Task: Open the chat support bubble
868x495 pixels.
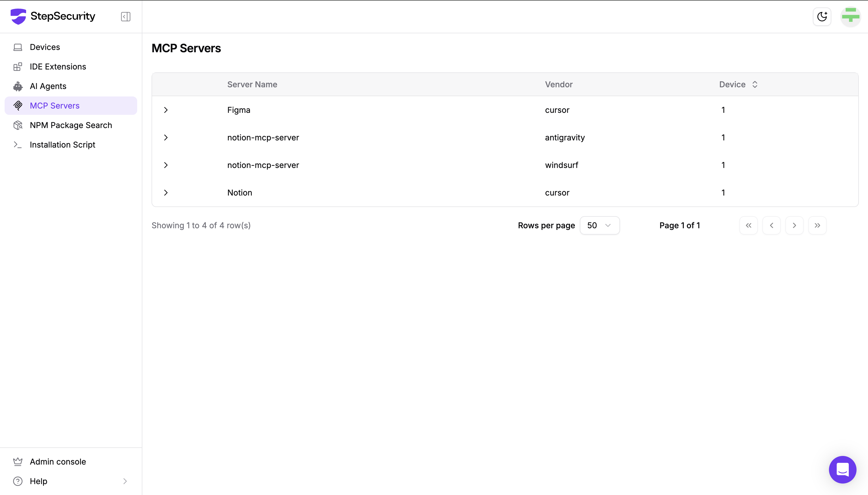Action: tap(842, 469)
